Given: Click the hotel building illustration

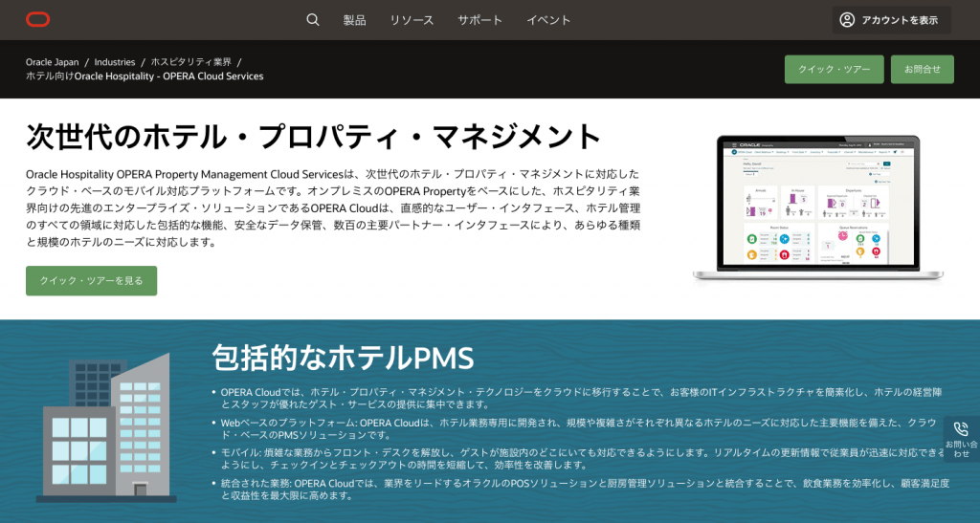Looking at the screenshot, I should (x=105, y=428).
